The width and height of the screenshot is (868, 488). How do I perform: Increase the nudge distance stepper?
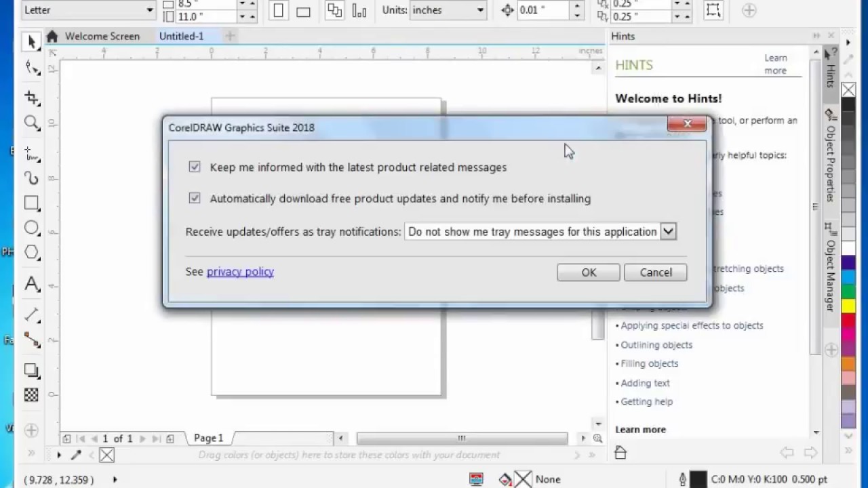[577, 6]
